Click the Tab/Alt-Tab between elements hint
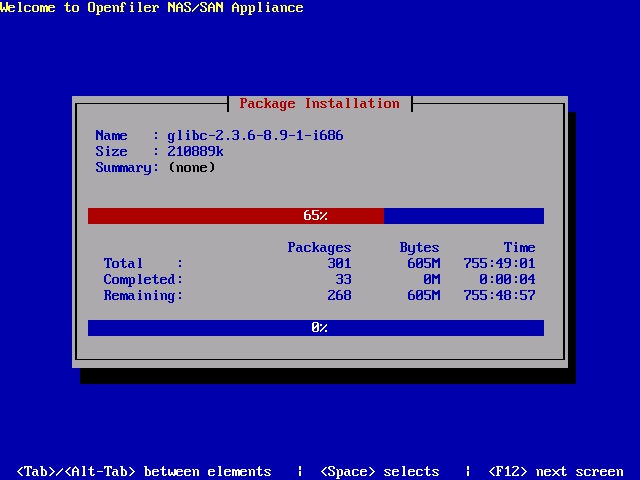Image resolution: width=640 pixels, height=480 pixels. [144, 472]
